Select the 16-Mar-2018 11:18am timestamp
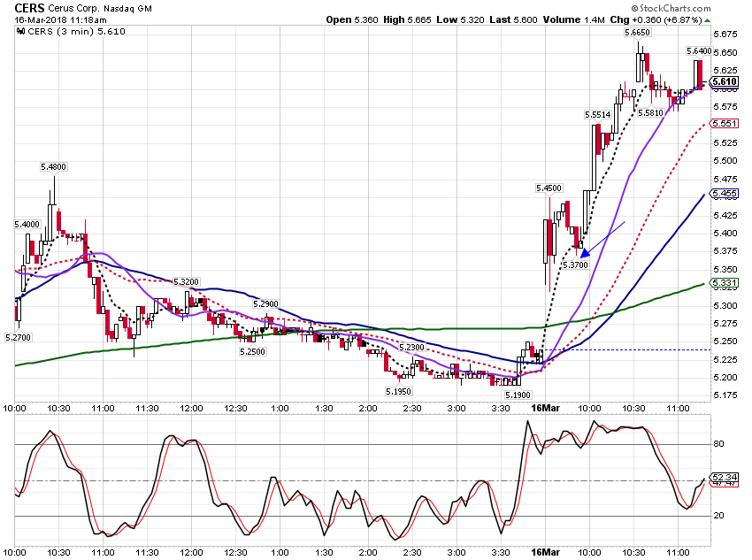752x560 pixels. pyautogui.click(x=60, y=20)
